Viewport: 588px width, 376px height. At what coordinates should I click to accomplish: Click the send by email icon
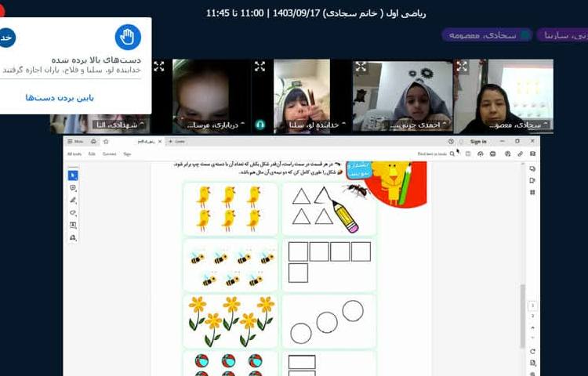532,154
